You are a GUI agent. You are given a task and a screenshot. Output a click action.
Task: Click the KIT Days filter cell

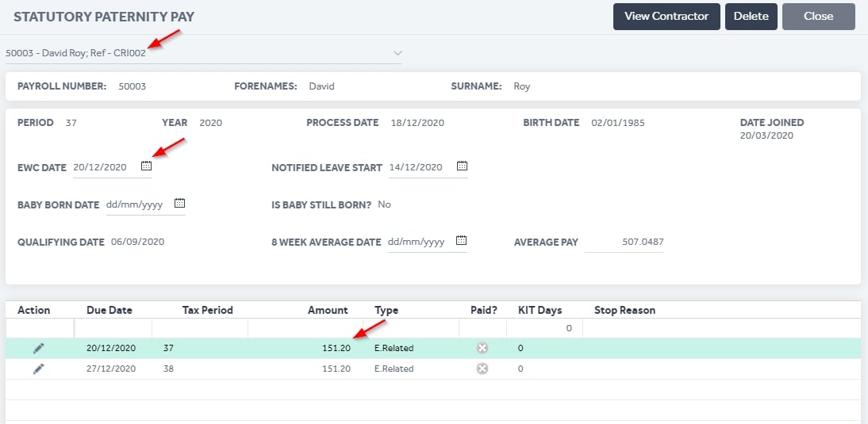click(544, 328)
